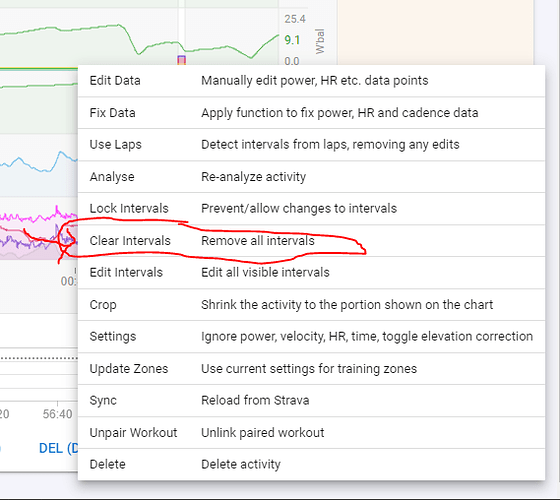
Task: Select Unpair Workout option
Action: 311,432
